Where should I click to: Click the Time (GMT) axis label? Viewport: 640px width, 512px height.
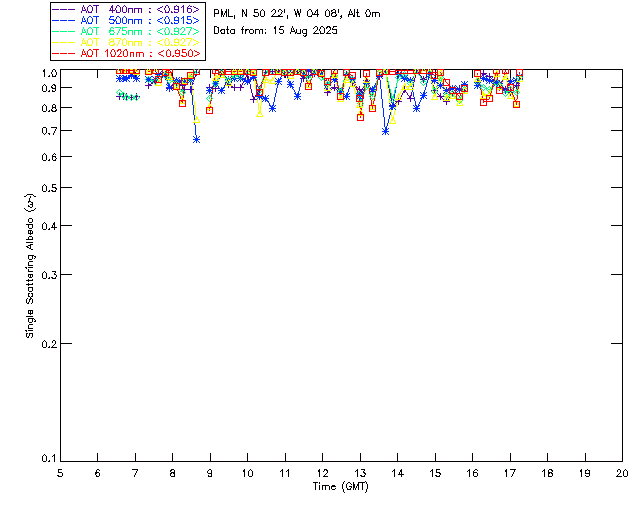tap(341, 486)
